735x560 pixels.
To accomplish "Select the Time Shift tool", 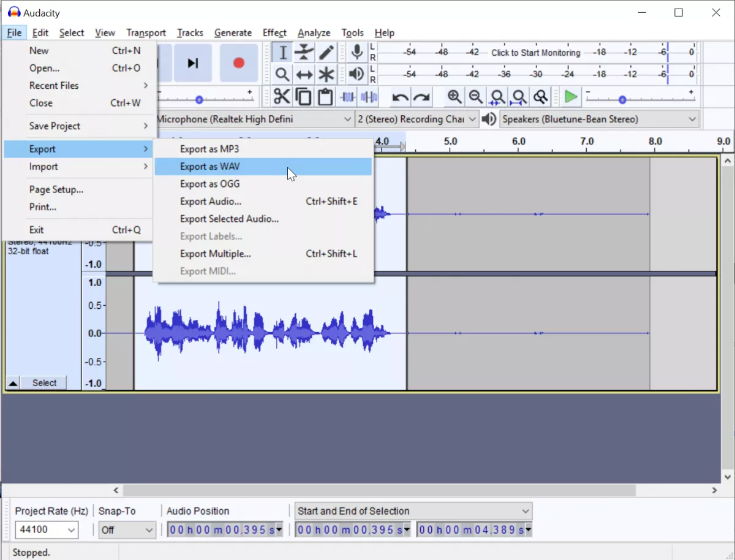I will (304, 75).
